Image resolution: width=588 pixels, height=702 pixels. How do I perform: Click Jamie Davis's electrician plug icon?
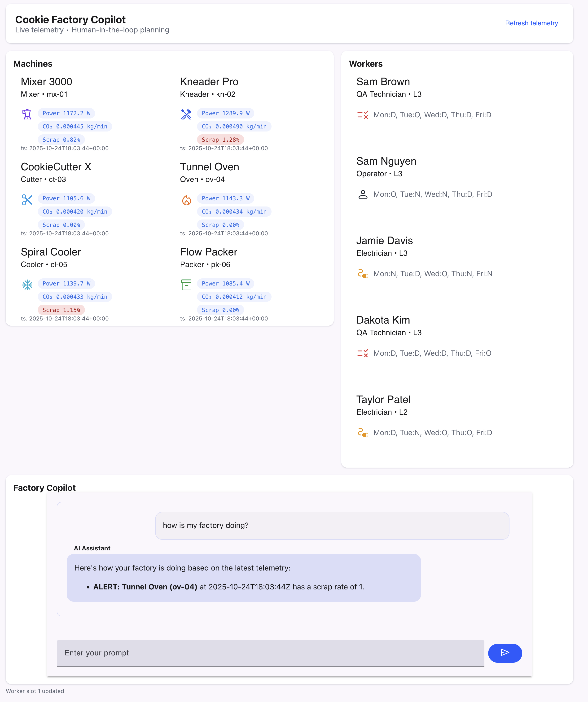pos(363,274)
